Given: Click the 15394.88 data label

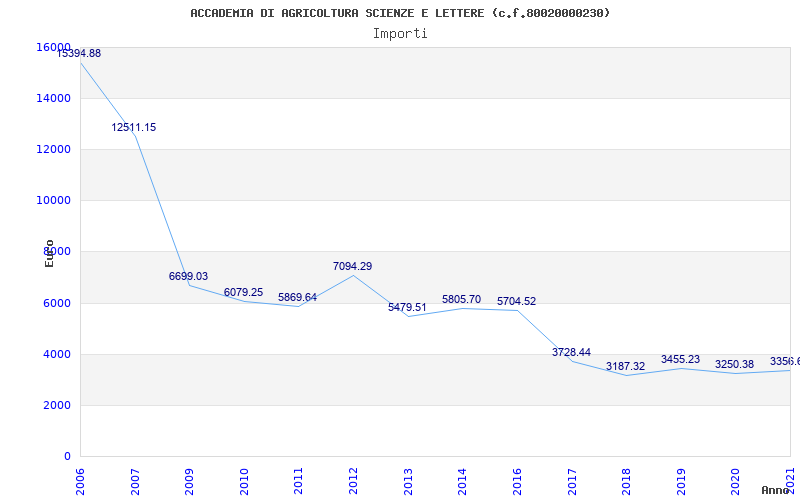Looking at the screenshot, I should coord(78,53).
